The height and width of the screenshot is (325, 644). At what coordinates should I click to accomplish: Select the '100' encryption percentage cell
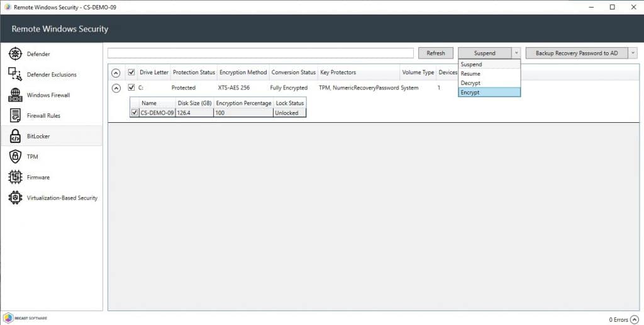pyautogui.click(x=243, y=113)
